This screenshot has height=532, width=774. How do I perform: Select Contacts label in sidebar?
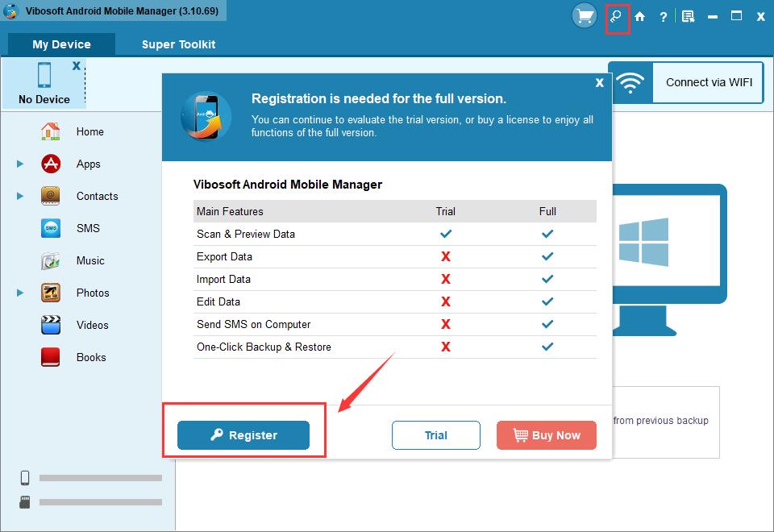pyautogui.click(x=98, y=197)
